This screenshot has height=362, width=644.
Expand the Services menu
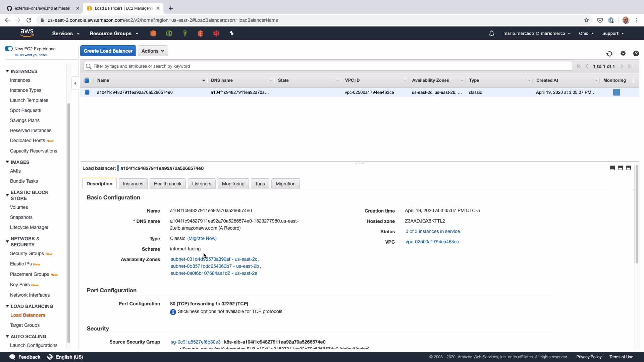tap(66, 34)
